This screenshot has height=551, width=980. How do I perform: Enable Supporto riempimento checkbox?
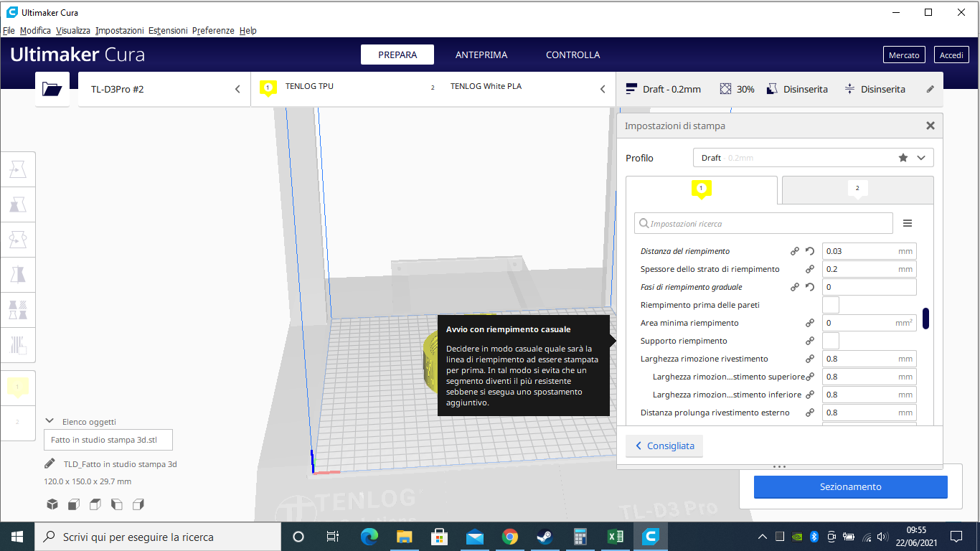point(831,341)
